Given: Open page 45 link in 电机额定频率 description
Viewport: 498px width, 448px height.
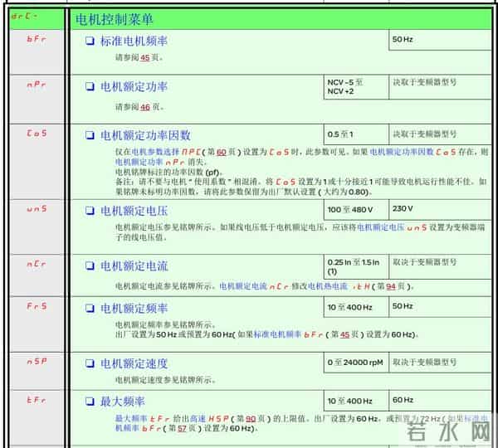Looking at the screenshot, I should (344, 334).
